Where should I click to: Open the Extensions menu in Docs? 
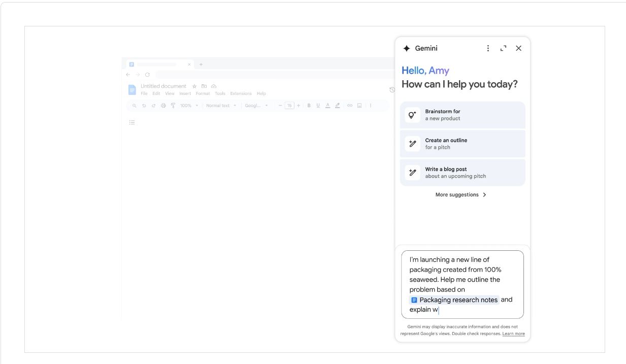(x=241, y=93)
